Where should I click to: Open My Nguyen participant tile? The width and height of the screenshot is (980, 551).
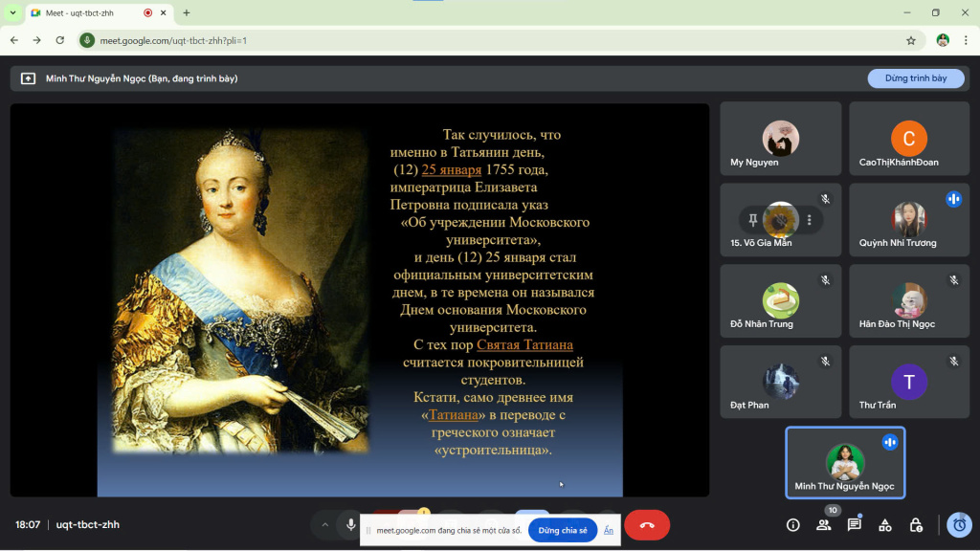click(781, 139)
